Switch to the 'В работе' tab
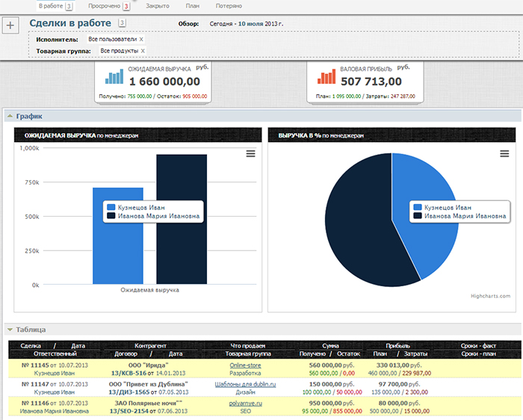 click(55, 6)
